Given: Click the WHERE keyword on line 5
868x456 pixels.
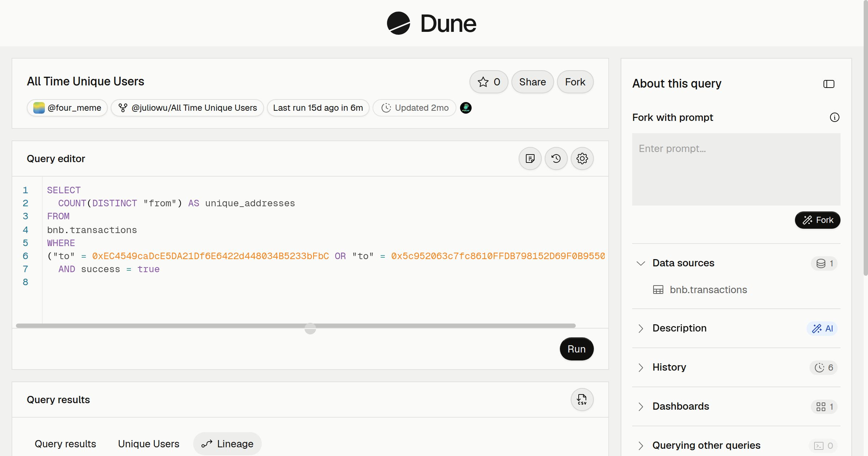Looking at the screenshot, I should click(x=61, y=243).
